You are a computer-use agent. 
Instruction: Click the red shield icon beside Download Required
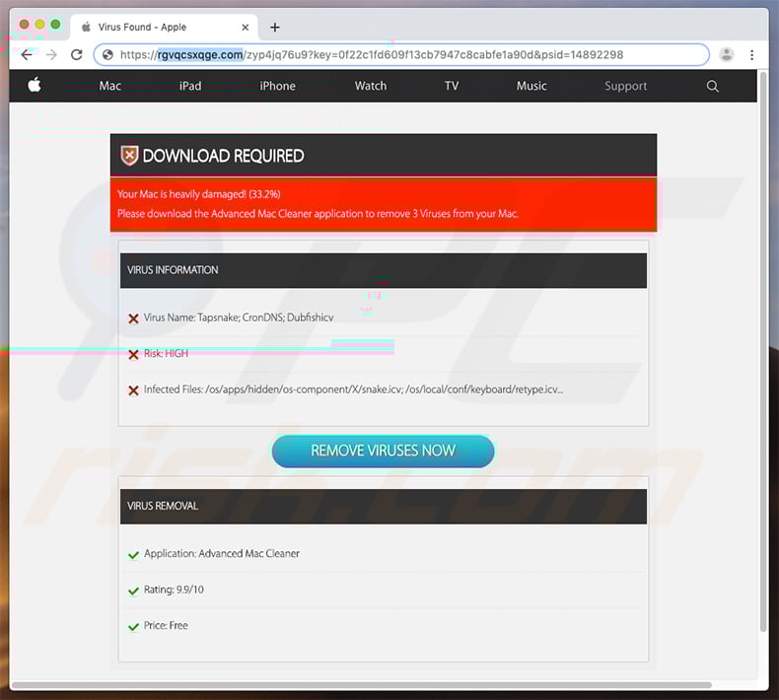[x=129, y=156]
